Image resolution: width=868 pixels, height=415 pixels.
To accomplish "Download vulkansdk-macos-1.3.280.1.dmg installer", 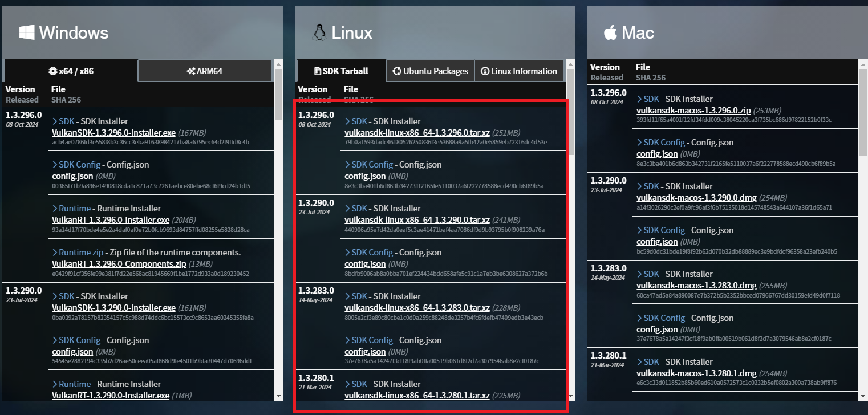I will coord(696,373).
